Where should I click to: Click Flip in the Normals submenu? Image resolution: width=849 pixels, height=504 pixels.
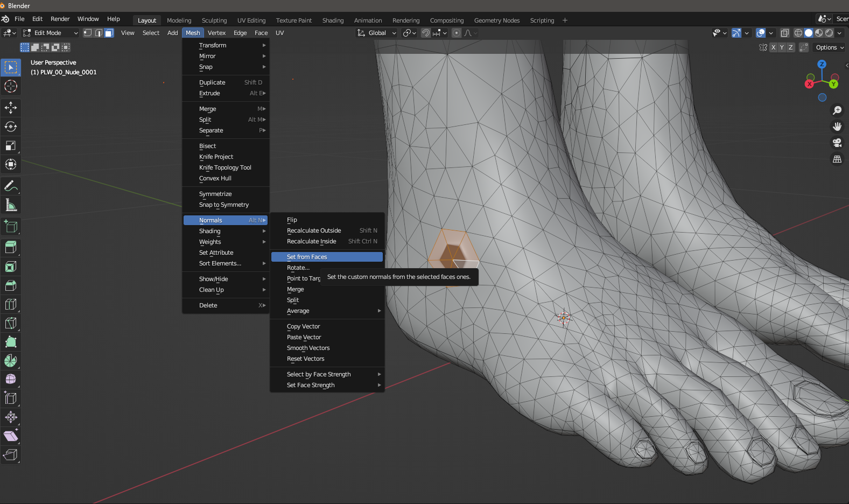click(292, 220)
